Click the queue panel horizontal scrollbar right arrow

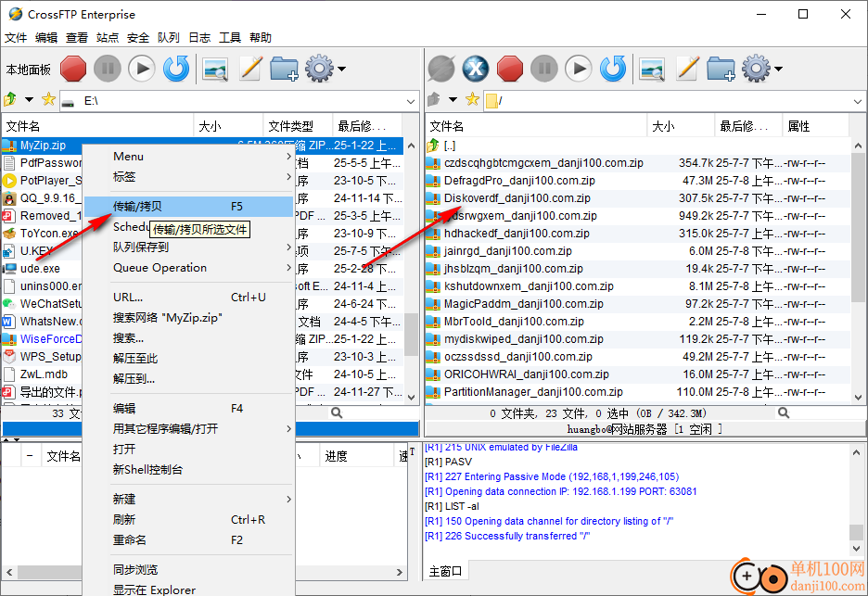click(x=400, y=572)
